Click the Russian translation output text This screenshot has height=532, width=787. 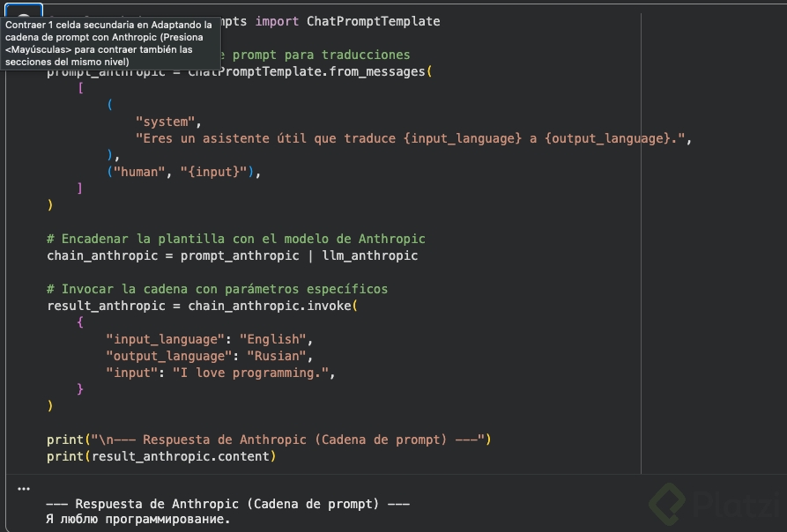(x=137, y=520)
